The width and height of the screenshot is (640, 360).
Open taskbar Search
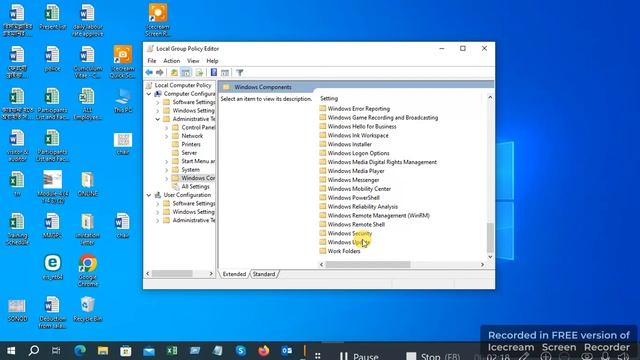[34, 351]
